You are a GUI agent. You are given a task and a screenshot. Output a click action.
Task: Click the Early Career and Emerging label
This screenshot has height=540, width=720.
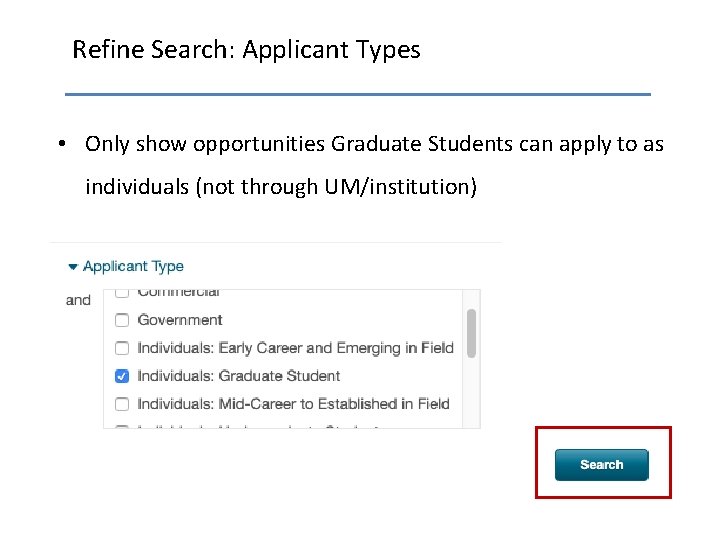pyautogui.click(x=295, y=348)
